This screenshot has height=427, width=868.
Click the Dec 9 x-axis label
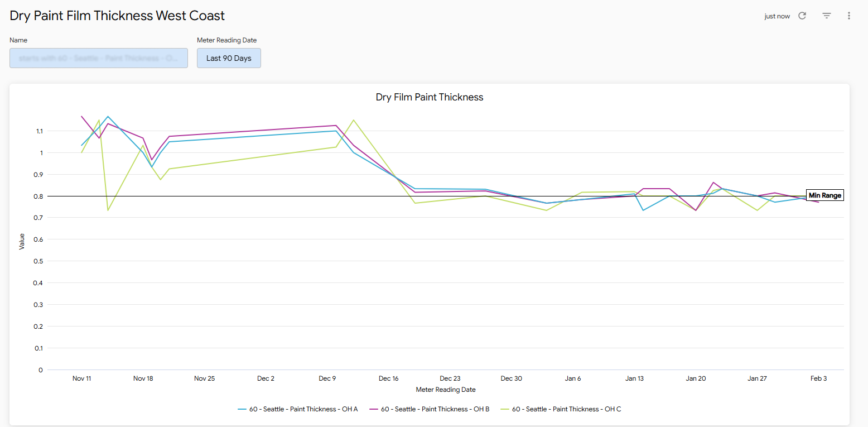pyautogui.click(x=327, y=378)
